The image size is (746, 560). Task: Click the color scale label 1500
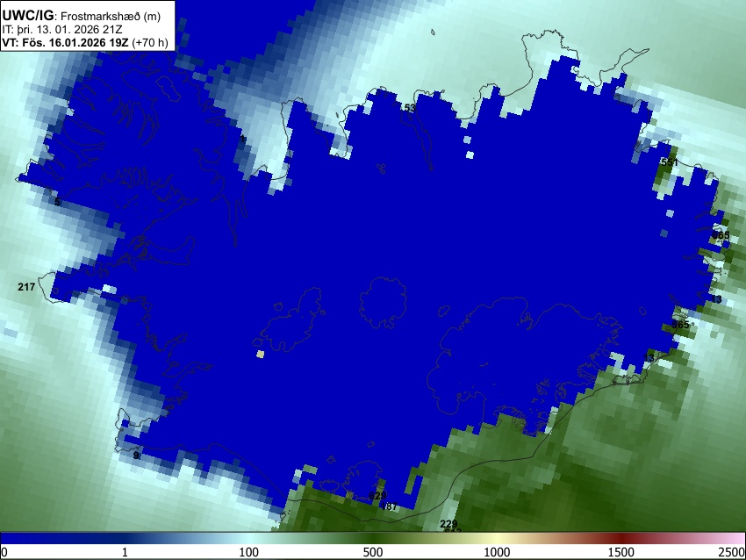621,552
